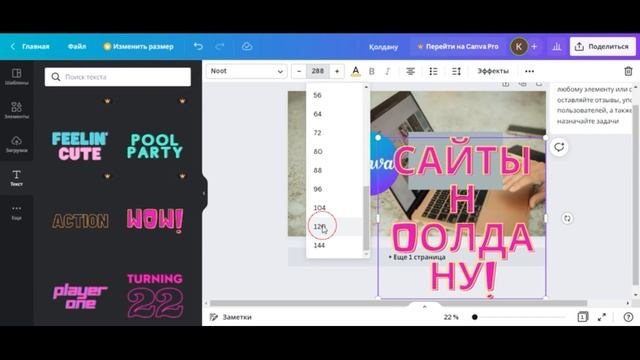
Task: Click the Undo arrow
Action: tap(198, 47)
